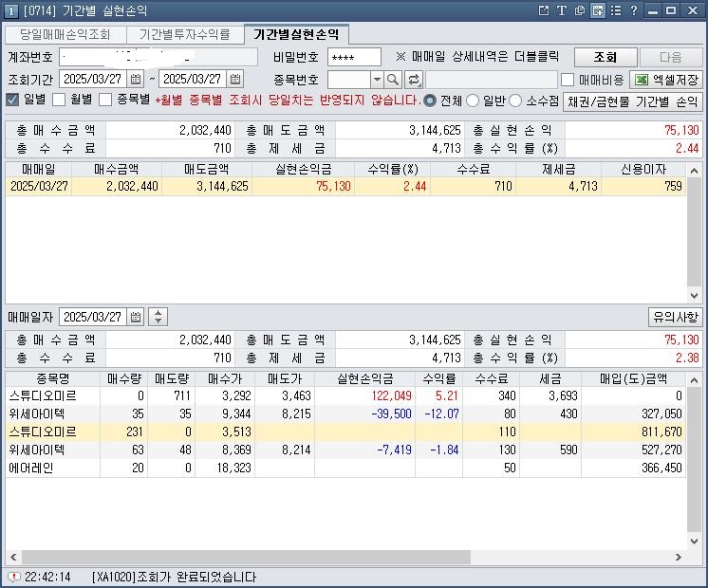Image resolution: width=708 pixels, height=588 pixels.
Task: Select the 2025/03/27 row in upper table
Action: point(345,186)
